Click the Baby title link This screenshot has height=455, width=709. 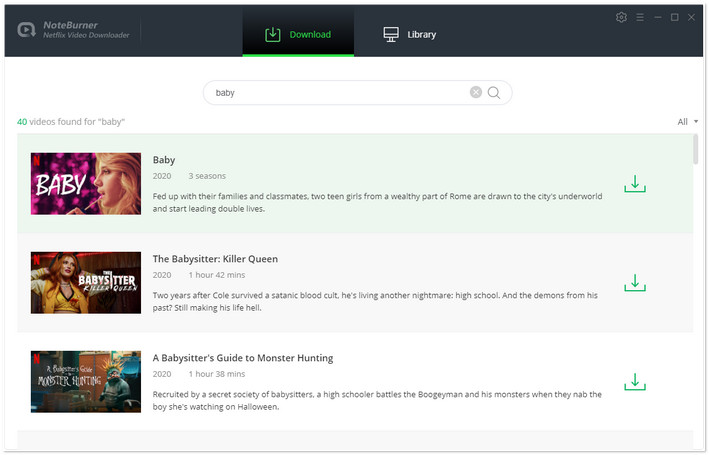click(164, 160)
